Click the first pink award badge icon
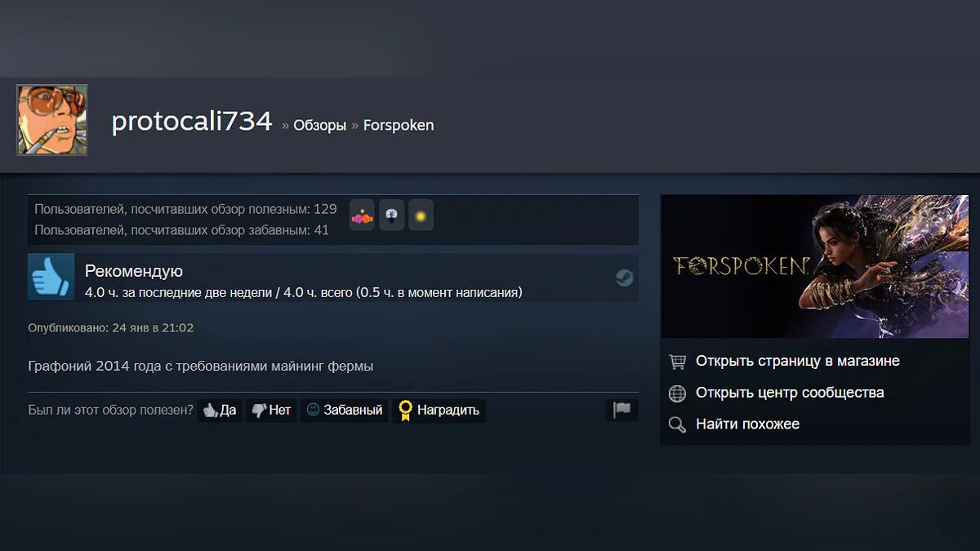 362,216
